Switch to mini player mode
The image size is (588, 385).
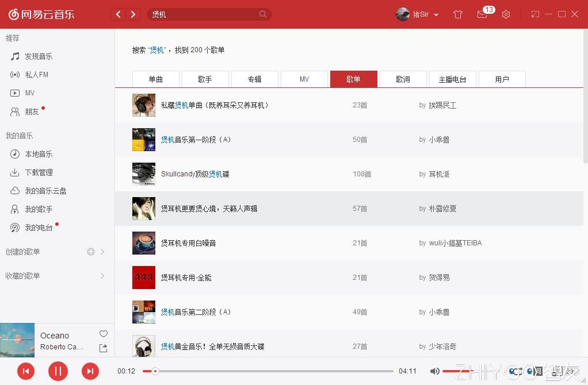(x=537, y=14)
